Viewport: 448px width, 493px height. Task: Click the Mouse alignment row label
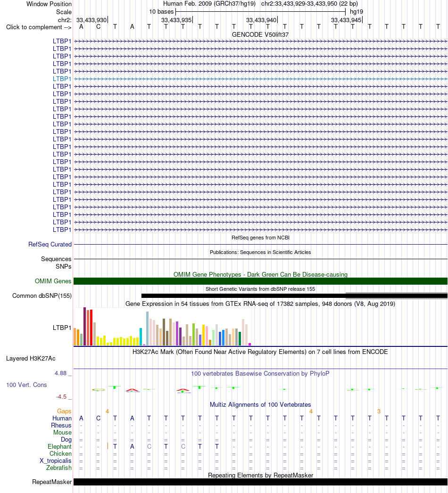click(62, 432)
